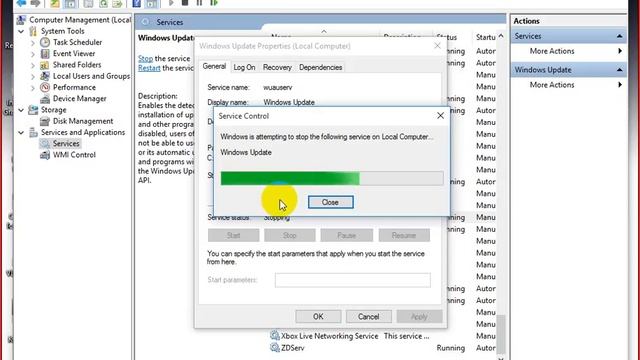Click the Restart the service link
This screenshot has width=640, height=360.
149,68
